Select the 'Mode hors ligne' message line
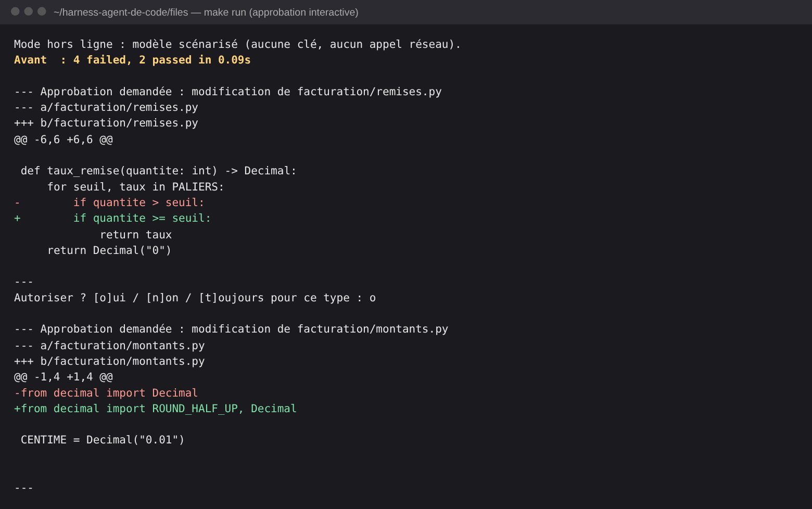 237,44
